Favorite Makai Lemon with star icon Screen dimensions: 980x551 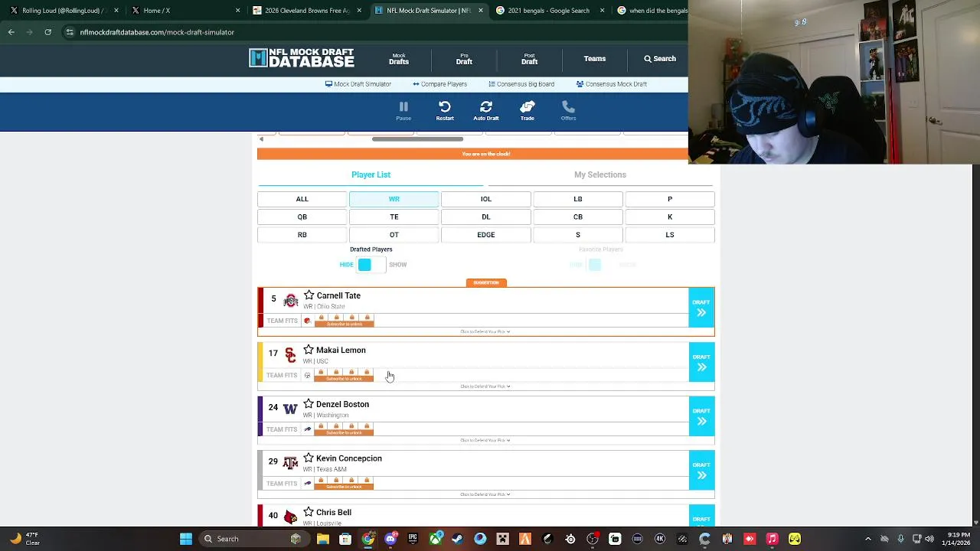pyautogui.click(x=309, y=350)
